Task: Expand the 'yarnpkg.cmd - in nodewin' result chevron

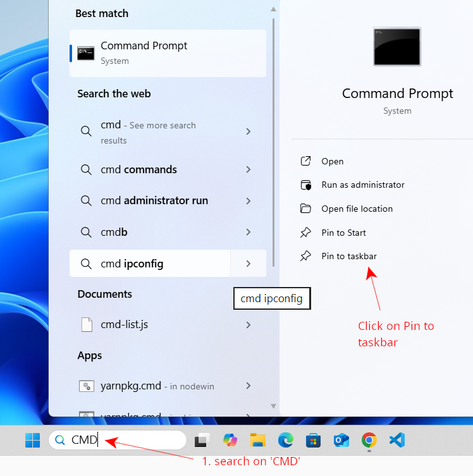Action: pyautogui.click(x=249, y=386)
